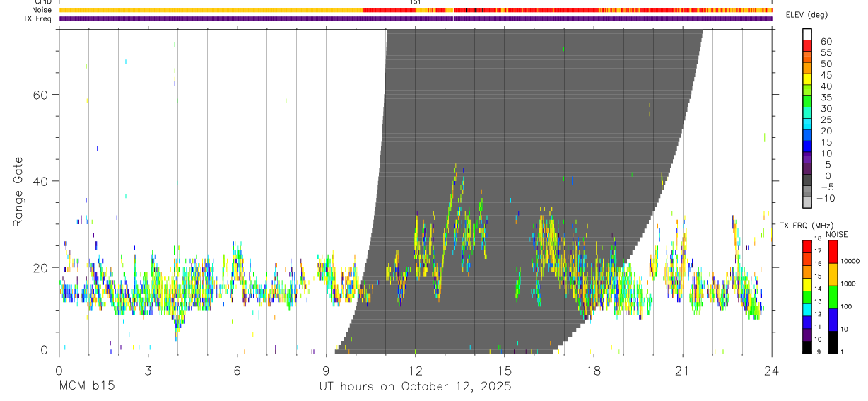Select hour 0 on the UT time axis
The image size is (868, 401).
59,370
